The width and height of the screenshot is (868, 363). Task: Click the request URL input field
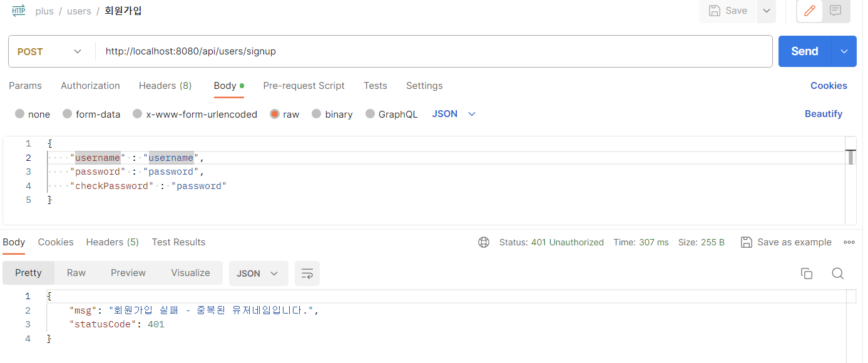coord(434,51)
